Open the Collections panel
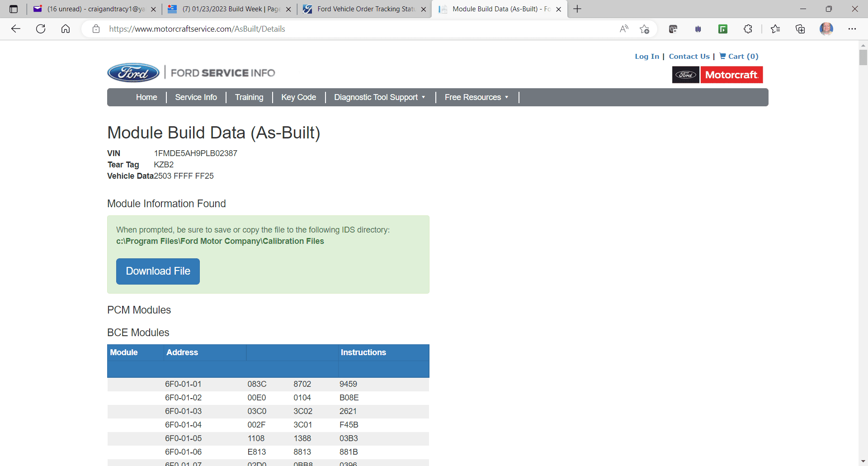Screen dimensions: 868x466 (x=800, y=29)
